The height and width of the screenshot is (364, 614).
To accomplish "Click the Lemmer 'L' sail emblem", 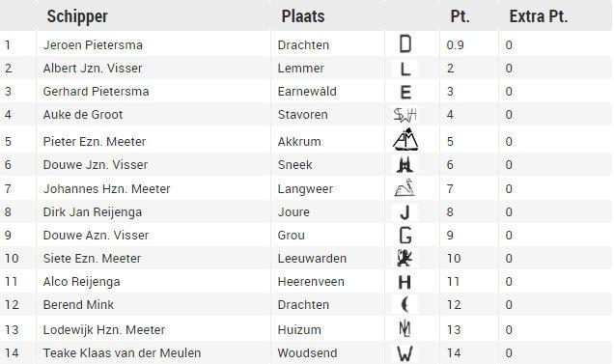I will (x=405, y=69).
